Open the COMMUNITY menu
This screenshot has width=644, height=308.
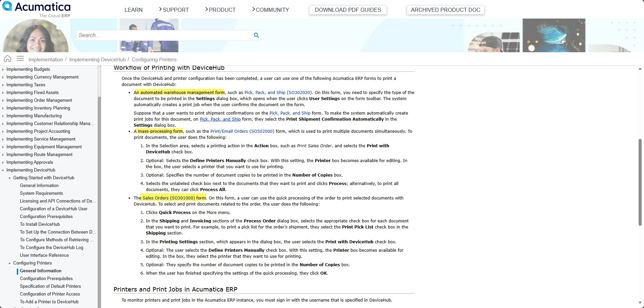[x=270, y=10]
